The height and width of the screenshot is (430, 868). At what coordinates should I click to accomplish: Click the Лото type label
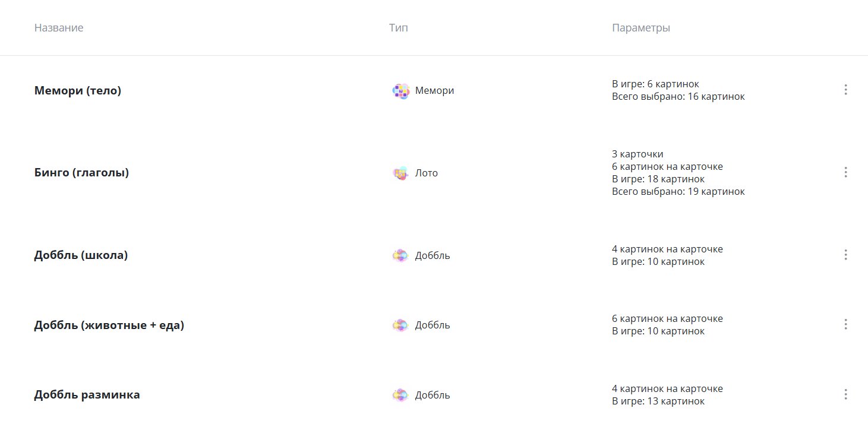pyautogui.click(x=427, y=173)
